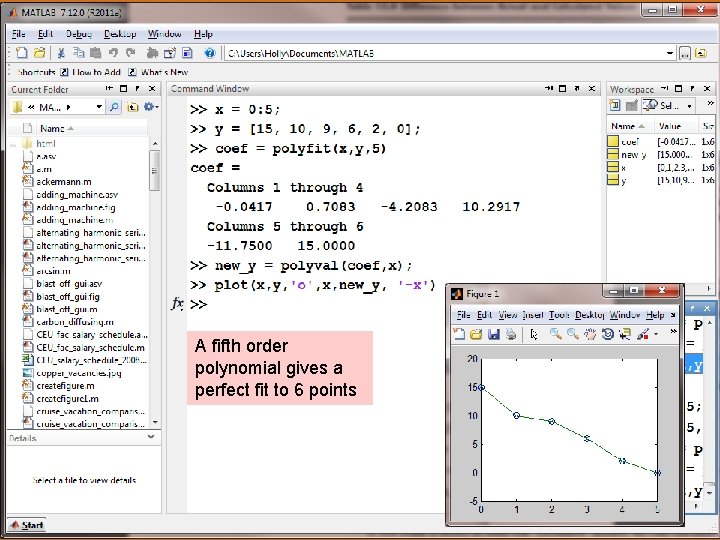The image size is (720, 540).
Task: Go up one folder level icon
Action: pos(701,53)
